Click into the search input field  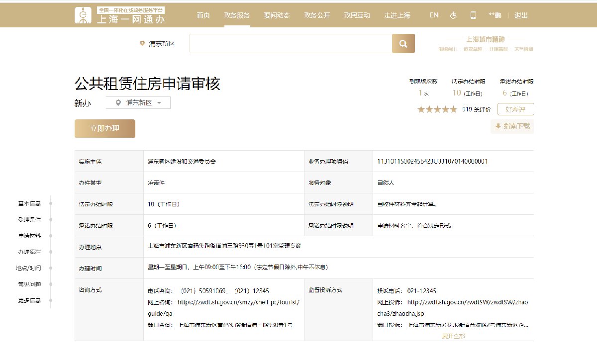[291, 44]
